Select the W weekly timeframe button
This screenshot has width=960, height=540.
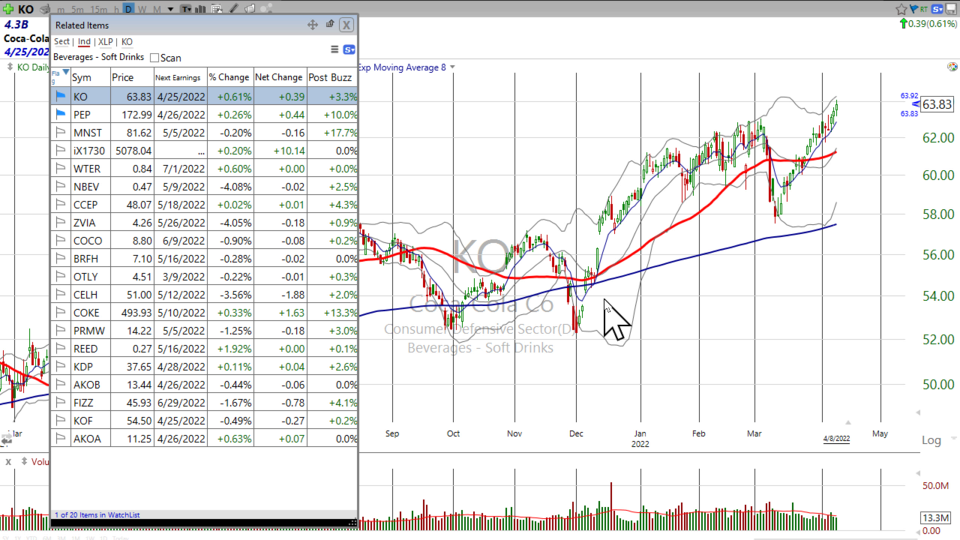[x=142, y=9]
